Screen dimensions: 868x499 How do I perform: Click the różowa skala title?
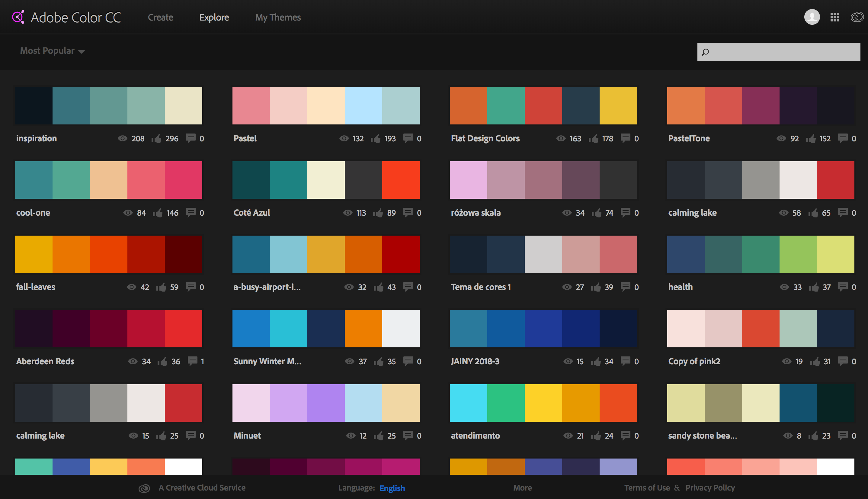[x=476, y=212]
